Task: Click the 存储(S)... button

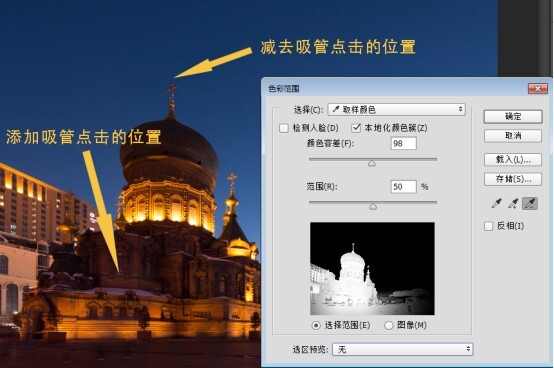Action: [513, 179]
